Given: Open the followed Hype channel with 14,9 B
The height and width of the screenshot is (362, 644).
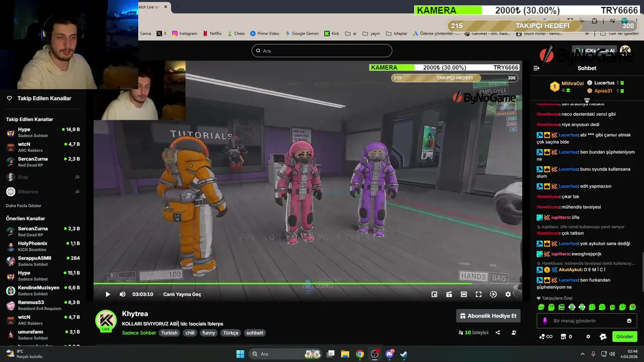Looking at the screenshot, I should tap(43, 133).
